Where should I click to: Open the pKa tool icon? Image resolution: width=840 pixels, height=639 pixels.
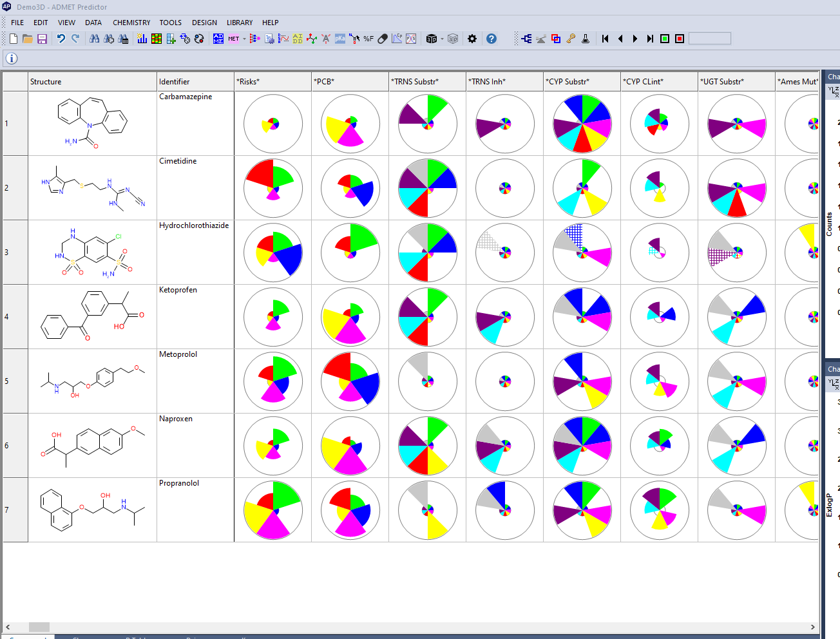tap(340, 39)
